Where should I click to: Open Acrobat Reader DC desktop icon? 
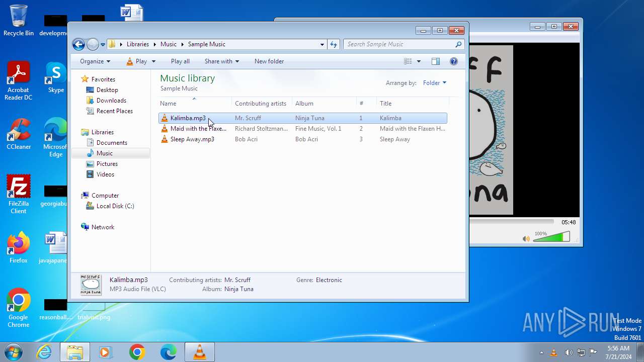pos(19,81)
